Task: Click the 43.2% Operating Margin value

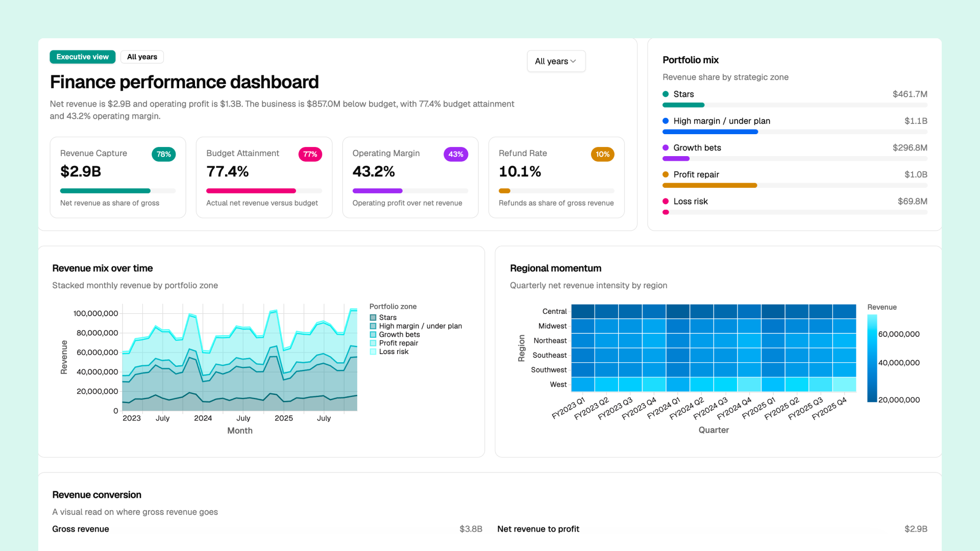Action: click(x=374, y=171)
